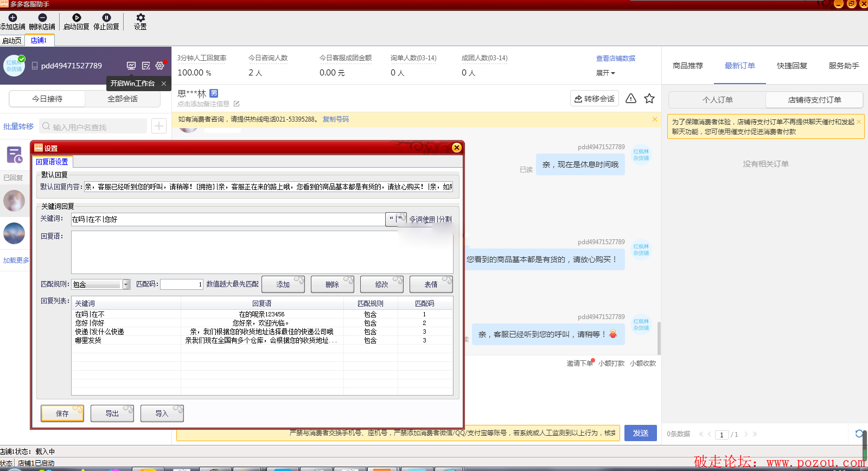Viewport: 868px width, 471px height.
Task: Expand store statistics via 展开
Action: 605,73
